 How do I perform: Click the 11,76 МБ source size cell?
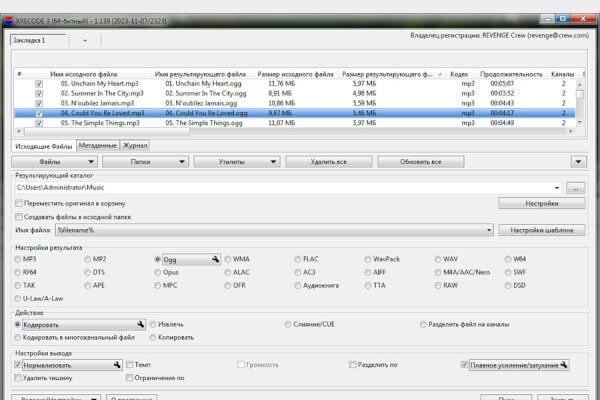(281, 83)
